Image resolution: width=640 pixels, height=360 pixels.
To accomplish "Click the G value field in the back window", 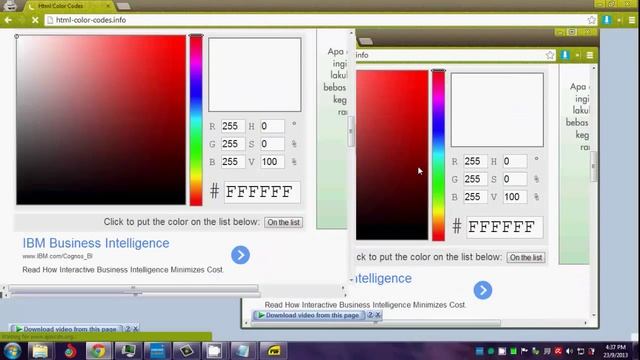I will pyautogui.click(x=476, y=179).
